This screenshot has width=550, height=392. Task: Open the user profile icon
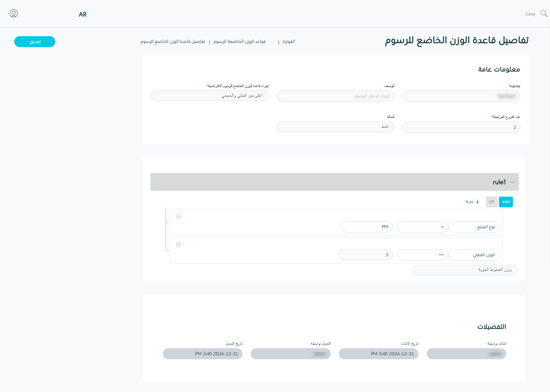coord(14,14)
